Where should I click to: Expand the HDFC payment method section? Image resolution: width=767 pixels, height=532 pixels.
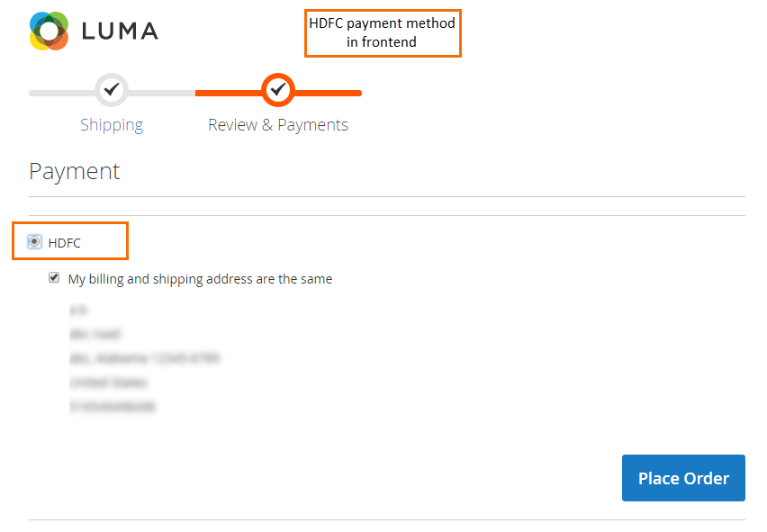[63, 240]
